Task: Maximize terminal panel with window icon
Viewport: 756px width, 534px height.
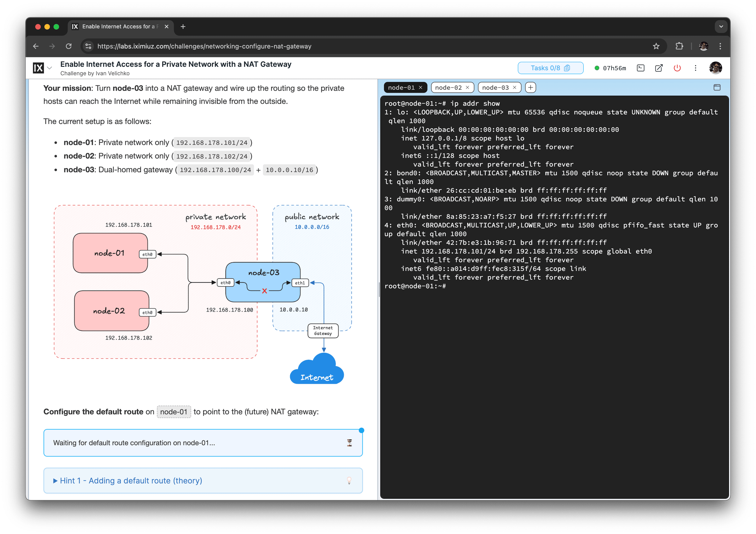Action: tap(717, 88)
